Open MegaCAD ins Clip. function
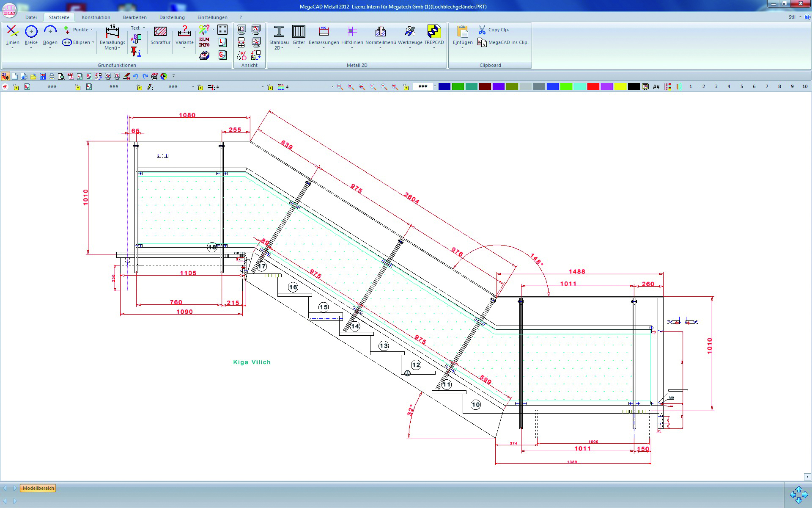The image size is (812, 508). point(482,42)
